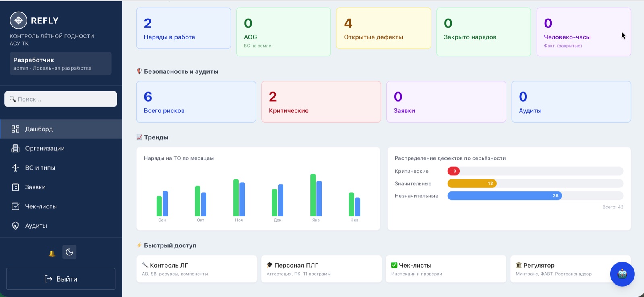
Task: Click the green Сен bar in chart
Action: (x=159, y=206)
